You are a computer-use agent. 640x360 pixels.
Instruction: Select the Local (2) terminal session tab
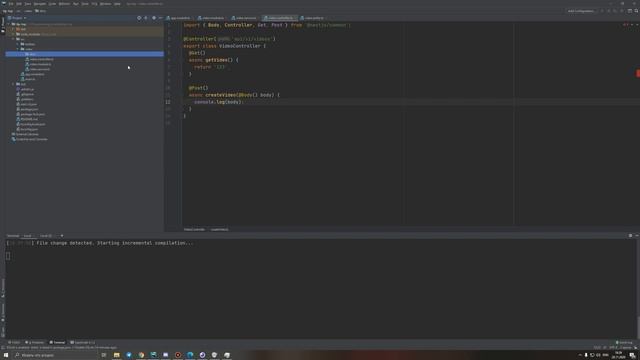[47, 236]
